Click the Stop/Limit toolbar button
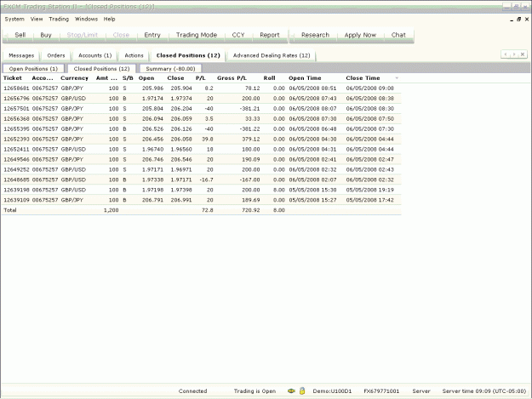The width and height of the screenshot is (532, 399). coord(82,35)
